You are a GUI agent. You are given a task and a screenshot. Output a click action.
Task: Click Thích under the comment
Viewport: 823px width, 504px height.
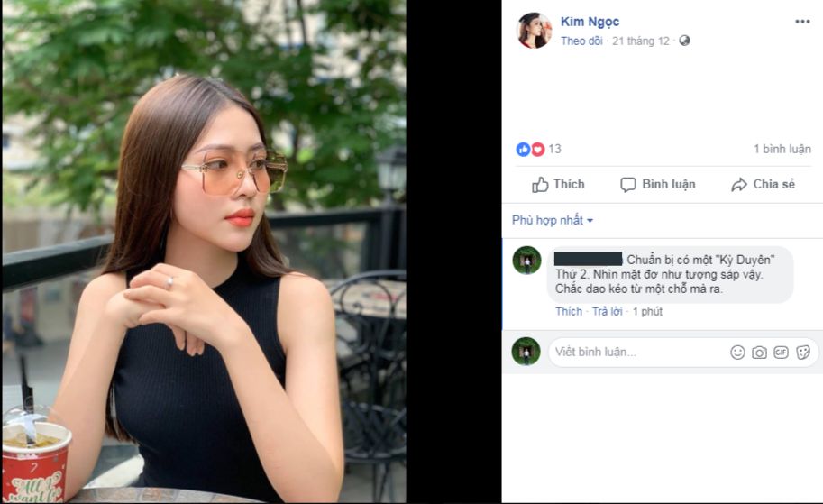pos(569,311)
